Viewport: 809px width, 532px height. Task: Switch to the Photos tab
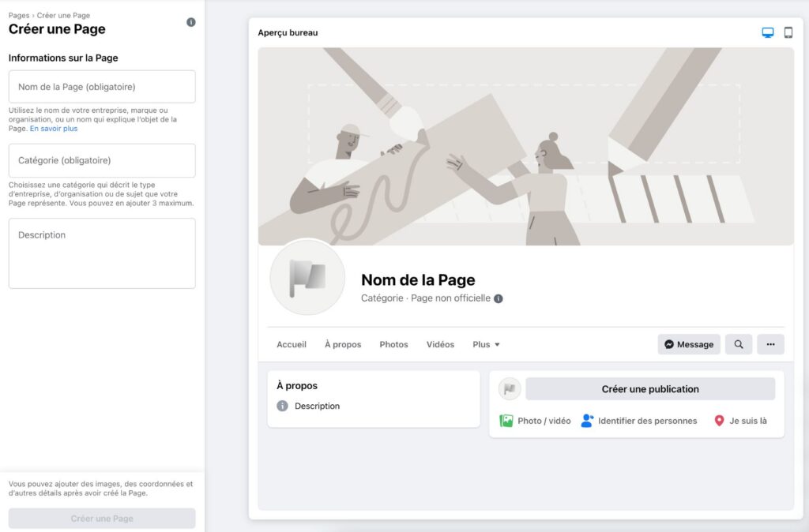[x=393, y=344]
